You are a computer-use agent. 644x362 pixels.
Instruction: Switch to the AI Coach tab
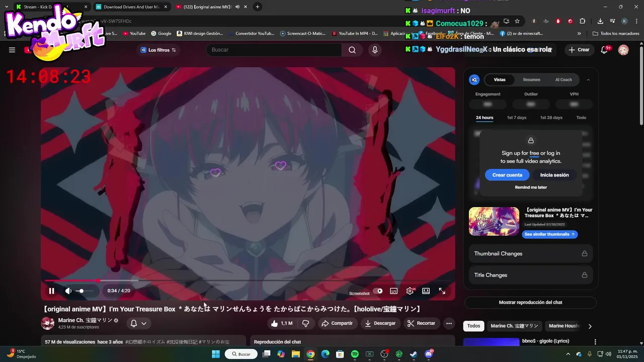coord(563,79)
